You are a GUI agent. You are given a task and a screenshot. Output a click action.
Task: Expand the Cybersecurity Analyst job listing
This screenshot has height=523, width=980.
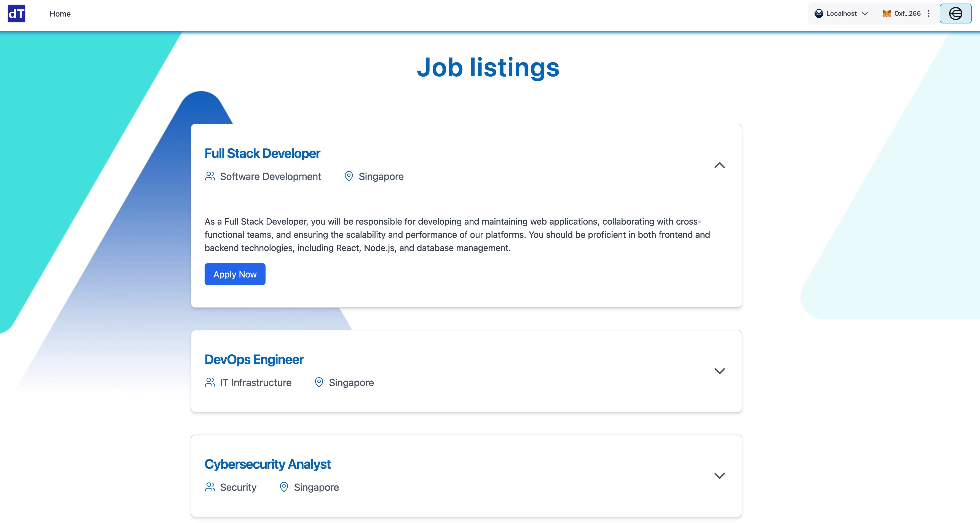pos(719,476)
